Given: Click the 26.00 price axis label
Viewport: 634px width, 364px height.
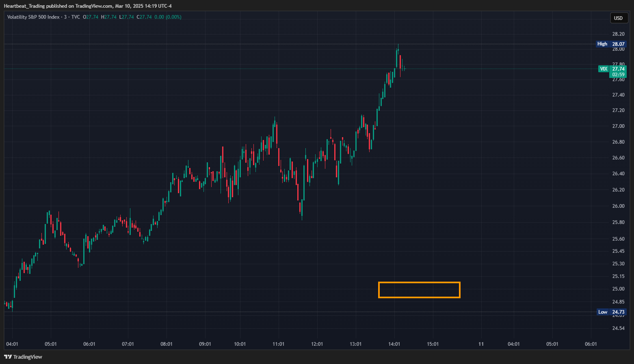Looking at the screenshot, I should pos(618,206).
